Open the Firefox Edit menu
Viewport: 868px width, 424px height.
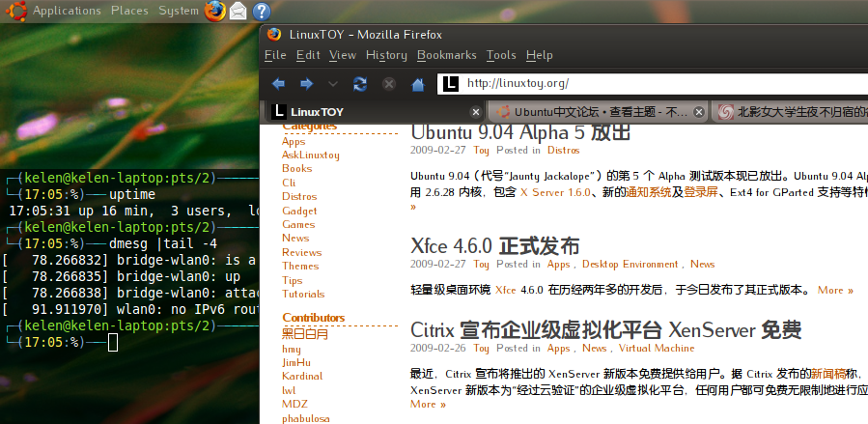point(308,55)
